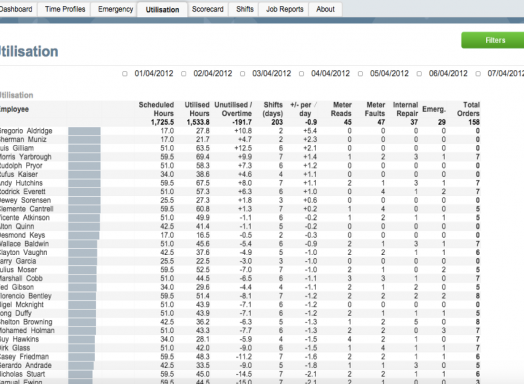
Task: Select employee Nicholas Stuart
Action: 23,374
